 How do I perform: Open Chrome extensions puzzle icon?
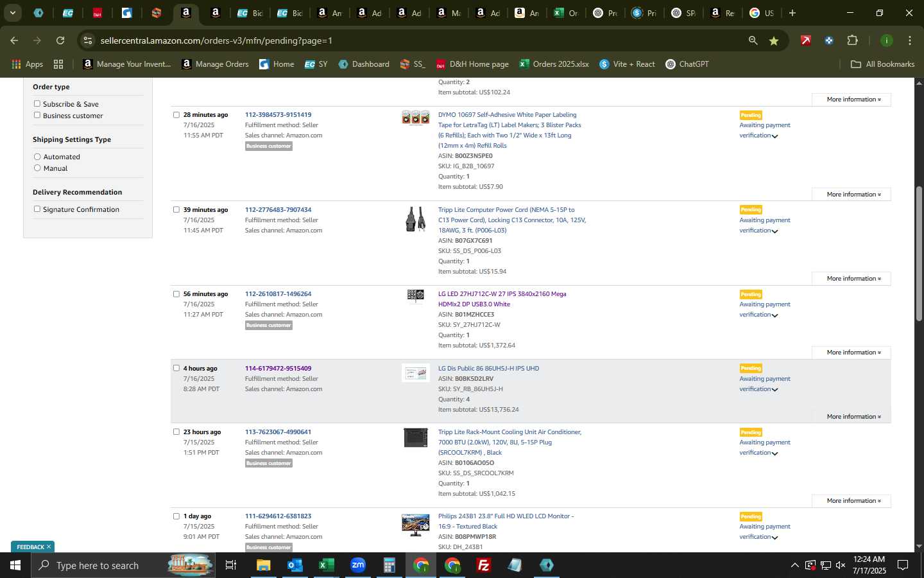[x=852, y=40]
